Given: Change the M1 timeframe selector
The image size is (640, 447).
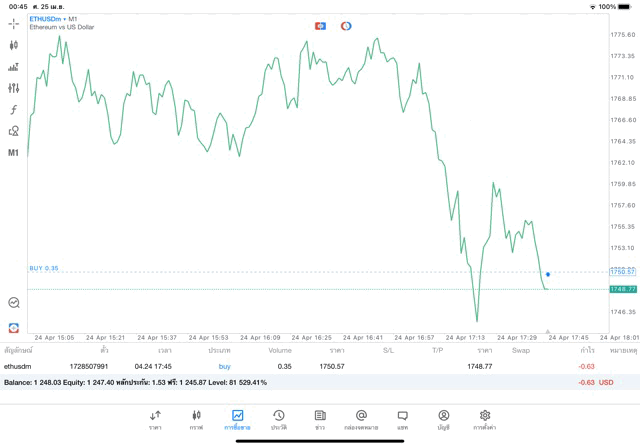Looking at the screenshot, I should (x=13, y=153).
